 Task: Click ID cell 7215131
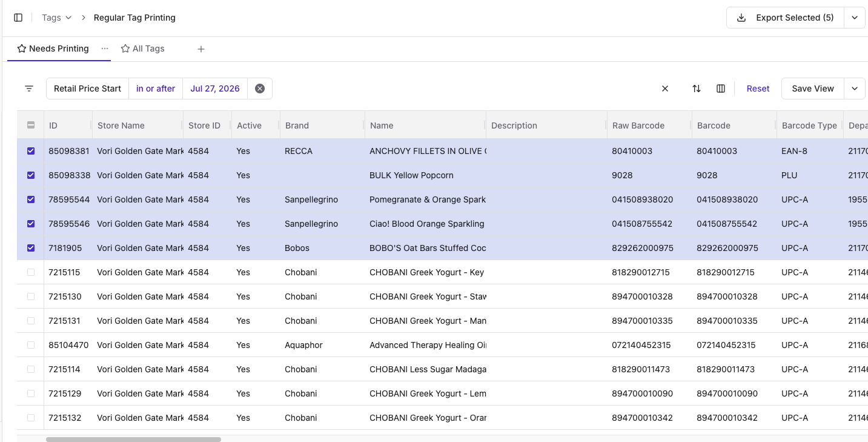pos(68,321)
